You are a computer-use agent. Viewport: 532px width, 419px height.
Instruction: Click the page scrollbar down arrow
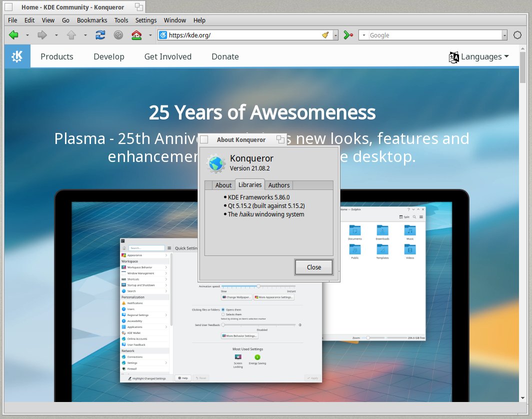pos(522,398)
